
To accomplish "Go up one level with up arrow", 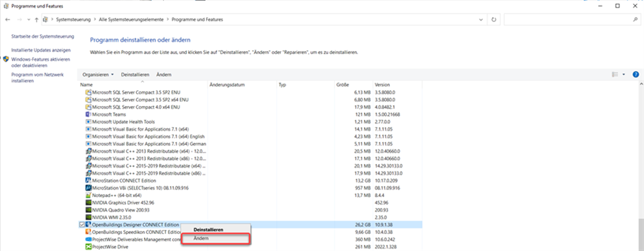I will [x=36, y=19].
